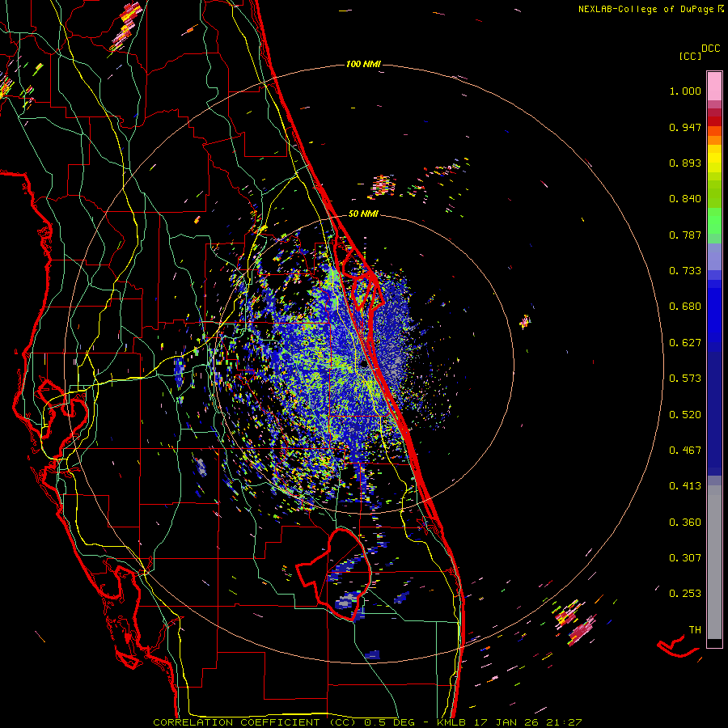
Task: Click the 0.307 scale label
Action: click(x=685, y=558)
